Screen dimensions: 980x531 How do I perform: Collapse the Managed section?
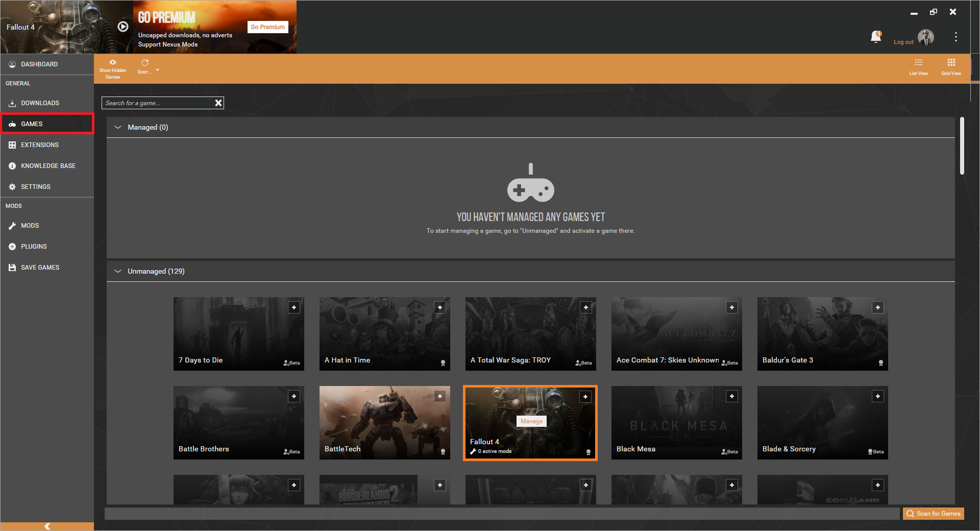tap(118, 127)
